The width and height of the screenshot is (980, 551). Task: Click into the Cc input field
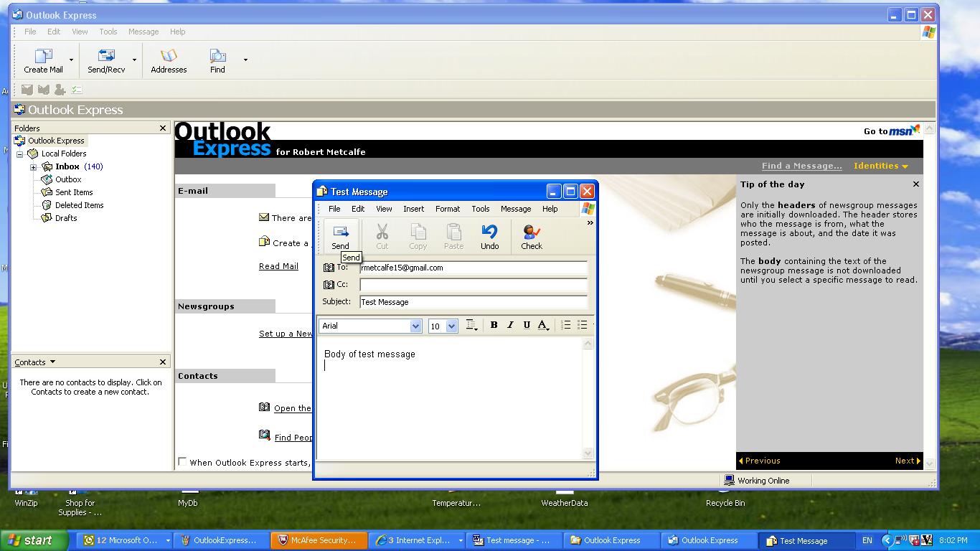[473, 285]
